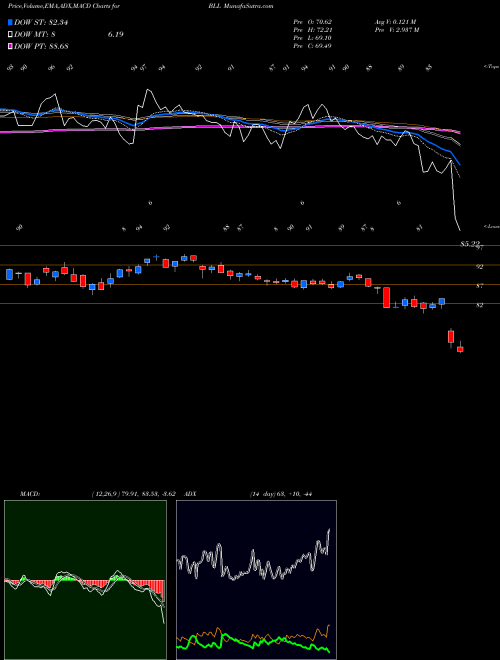Click the MACD (12,26,9) values text

(133, 493)
